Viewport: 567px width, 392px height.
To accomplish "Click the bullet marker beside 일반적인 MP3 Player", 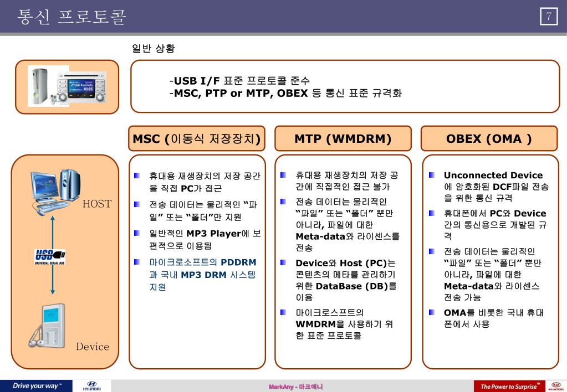I will point(137,234).
